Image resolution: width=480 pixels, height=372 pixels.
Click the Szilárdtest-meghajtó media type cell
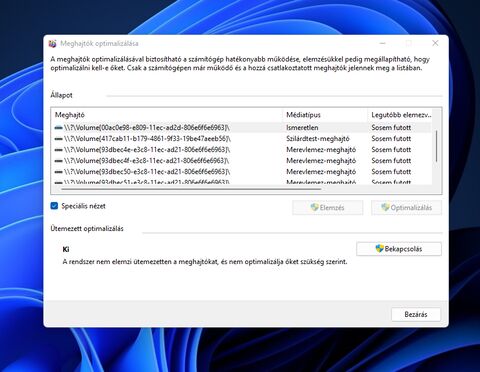tap(318, 139)
